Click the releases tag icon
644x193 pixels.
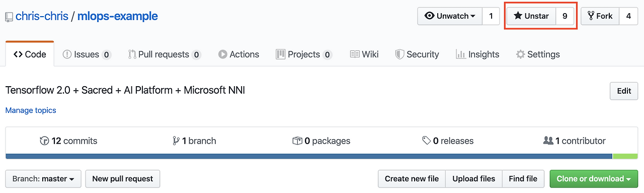click(x=427, y=141)
